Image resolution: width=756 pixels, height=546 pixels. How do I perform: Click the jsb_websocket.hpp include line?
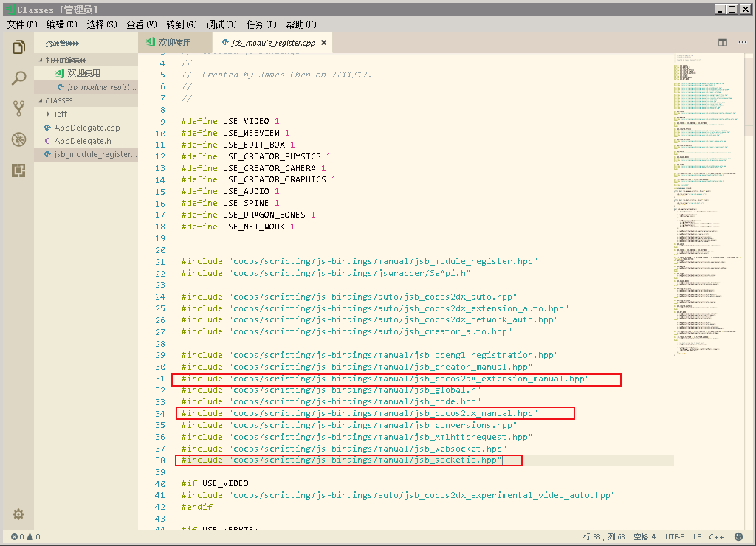click(344, 449)
